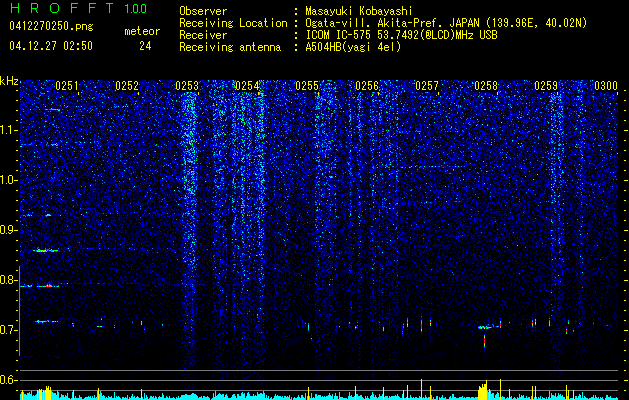Click the Observer field label

coord(203,11)
